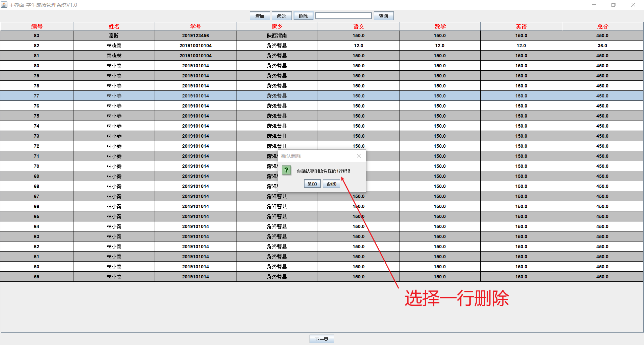This screenshot has width=644, height=345.
Task: Cancel deletion with 否(N) button
Action: (x=331, y=184)
